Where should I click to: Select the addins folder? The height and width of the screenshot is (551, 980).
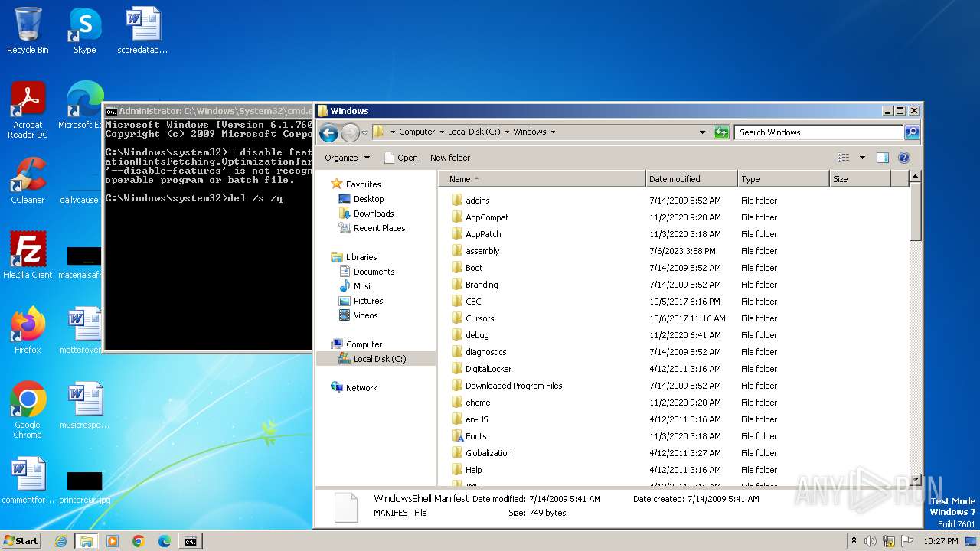click(477, 201)
